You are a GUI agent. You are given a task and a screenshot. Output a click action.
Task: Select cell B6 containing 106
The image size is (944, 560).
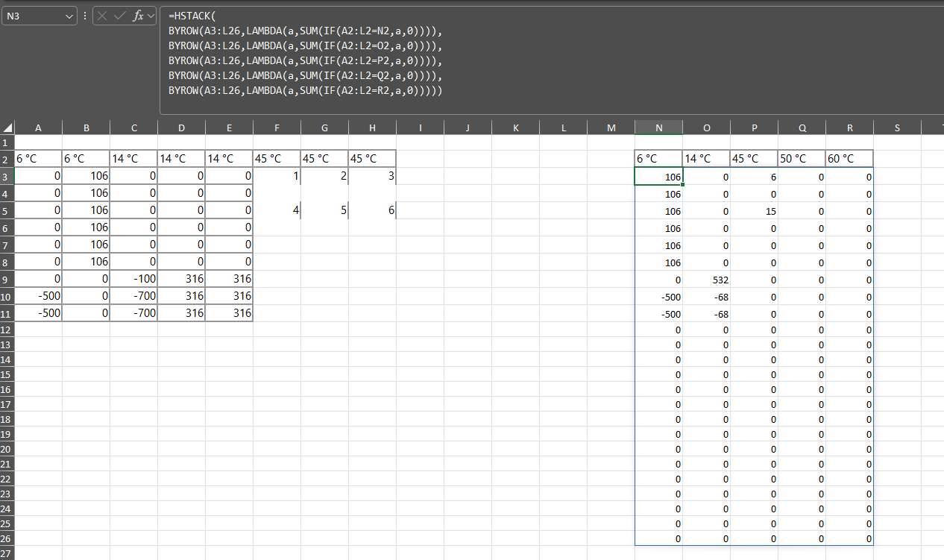[86, 227]
